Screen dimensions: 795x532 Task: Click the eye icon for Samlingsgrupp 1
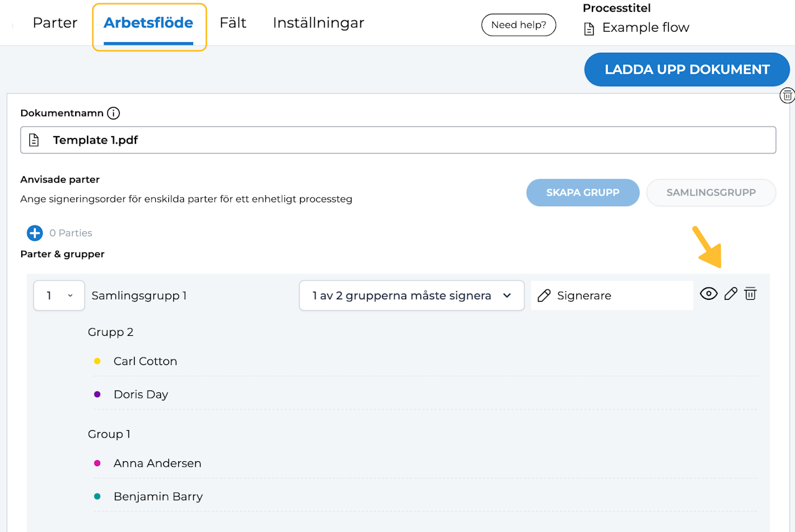coord(709,294)
